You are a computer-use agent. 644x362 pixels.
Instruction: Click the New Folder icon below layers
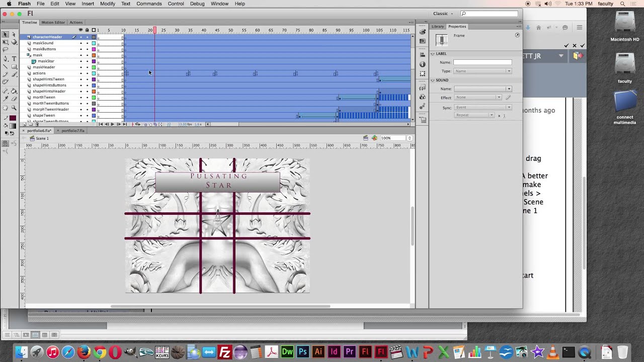tap(31, 124)
